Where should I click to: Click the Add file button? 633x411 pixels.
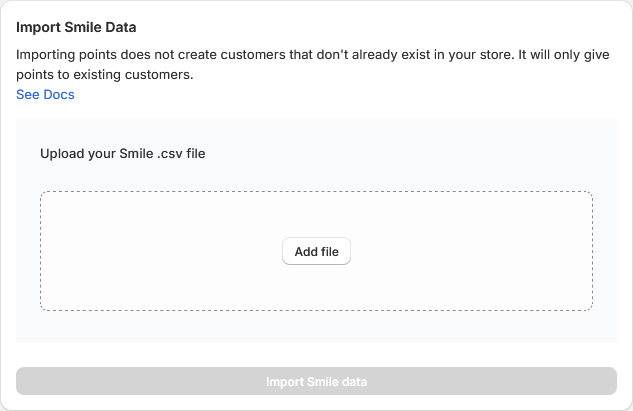click(x=316, y=252)
